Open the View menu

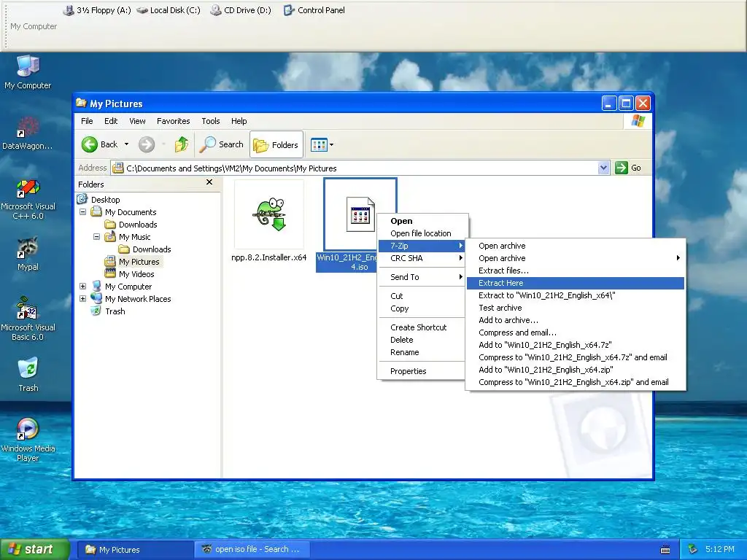137,121
